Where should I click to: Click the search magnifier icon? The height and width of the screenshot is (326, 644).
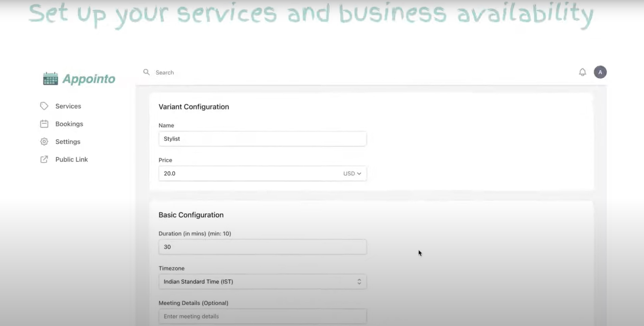146,72
